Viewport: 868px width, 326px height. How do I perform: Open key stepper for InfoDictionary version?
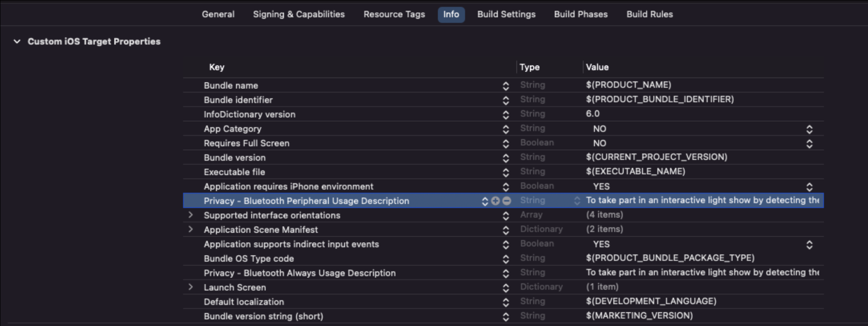tap(505, 114)
